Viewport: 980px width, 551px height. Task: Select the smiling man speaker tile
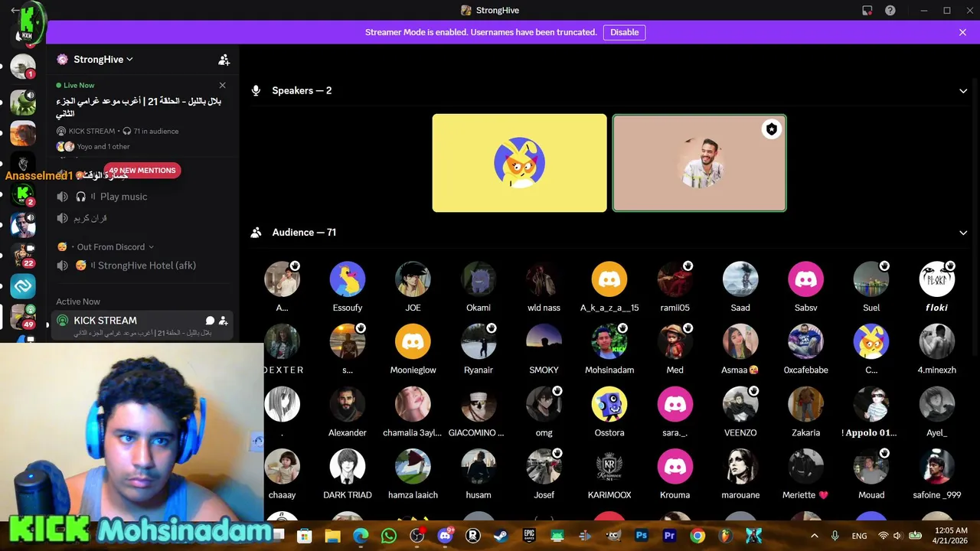(x=699, y=163)
